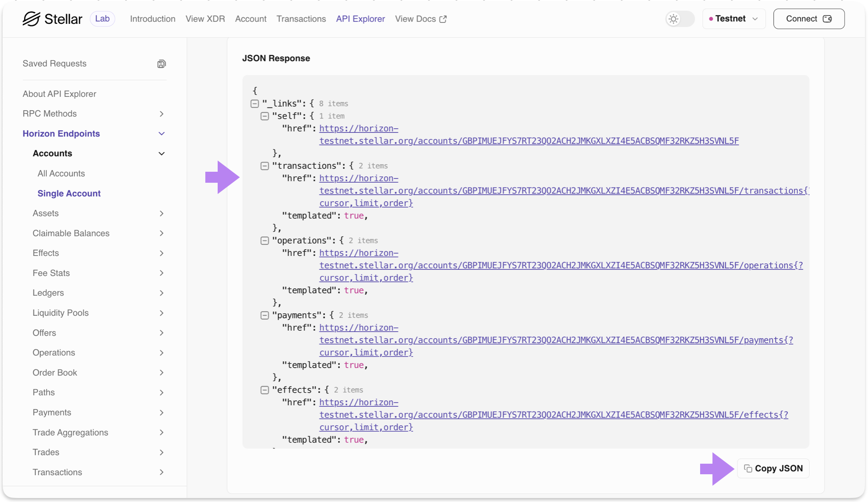Open the Testnet network dropdown
The height and width of the screenshot is (502, 868).
pos(734,19)
